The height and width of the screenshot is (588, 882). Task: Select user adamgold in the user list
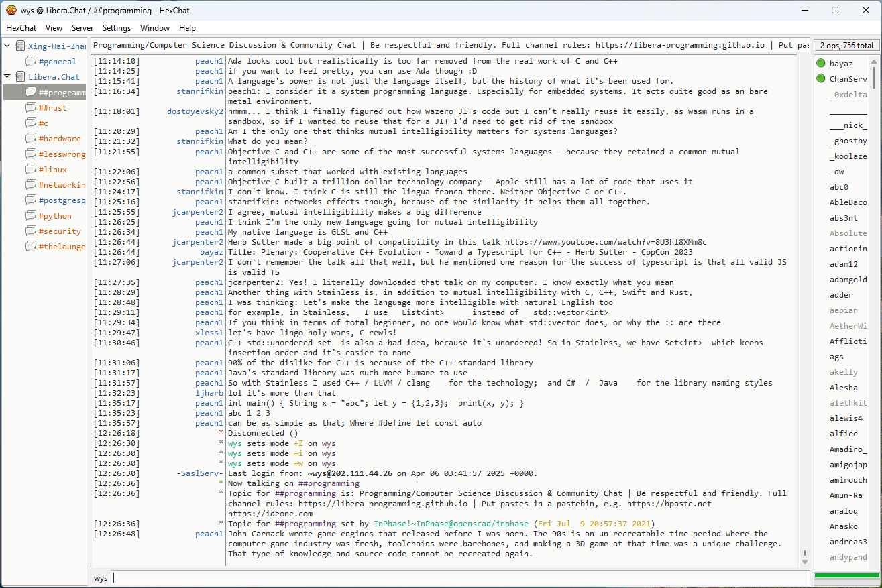(848, 280)
